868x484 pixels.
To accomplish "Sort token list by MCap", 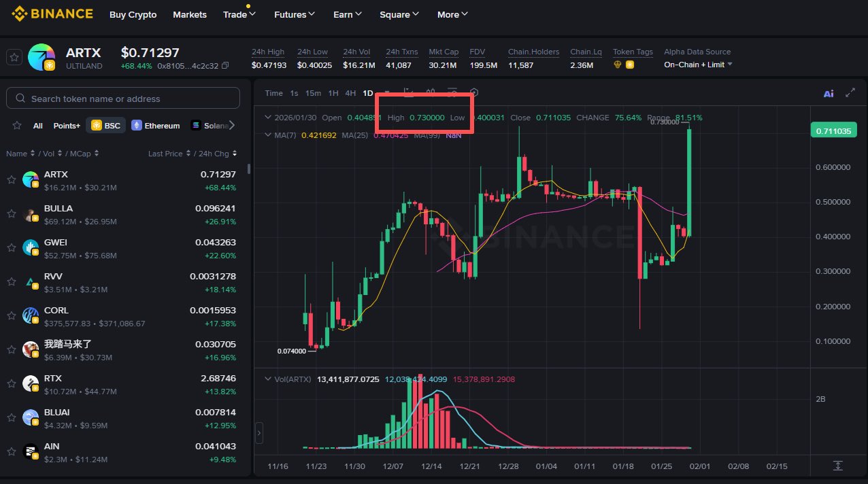I will [x=84, y=154].
